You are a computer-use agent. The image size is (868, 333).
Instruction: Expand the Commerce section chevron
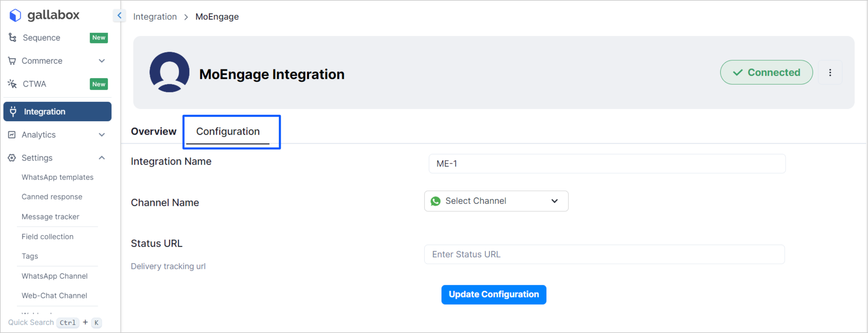pos(102,61)
